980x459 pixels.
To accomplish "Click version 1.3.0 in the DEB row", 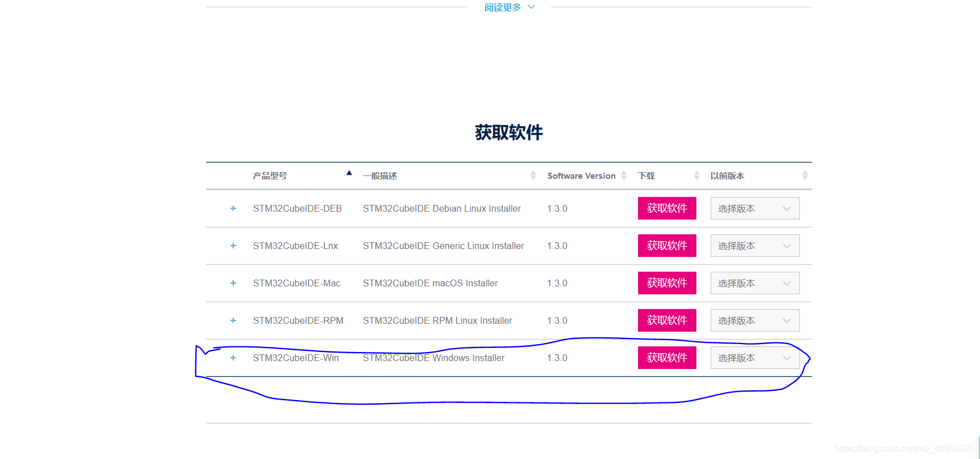I will [x=557, y=208].
